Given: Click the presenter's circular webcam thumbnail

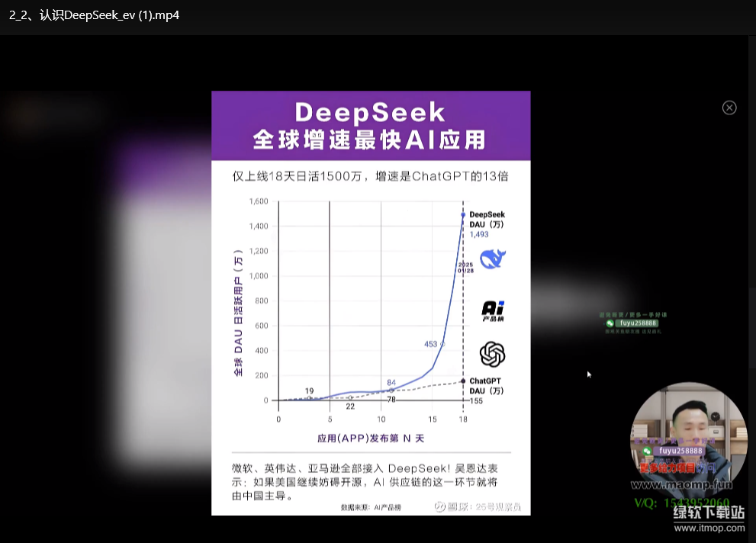Looking at the screenshot, I should click(x=689, y=441).
